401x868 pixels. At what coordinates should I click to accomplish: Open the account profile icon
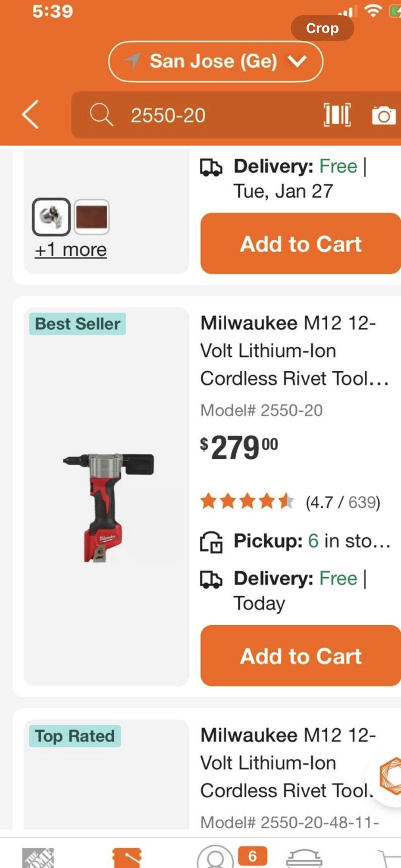(215, 858)
